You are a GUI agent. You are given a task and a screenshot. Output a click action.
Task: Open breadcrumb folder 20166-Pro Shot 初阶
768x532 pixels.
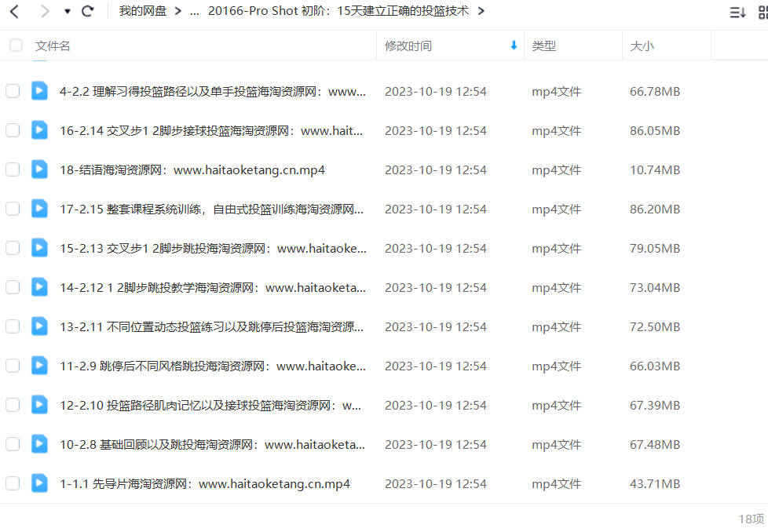click(338, 11)
